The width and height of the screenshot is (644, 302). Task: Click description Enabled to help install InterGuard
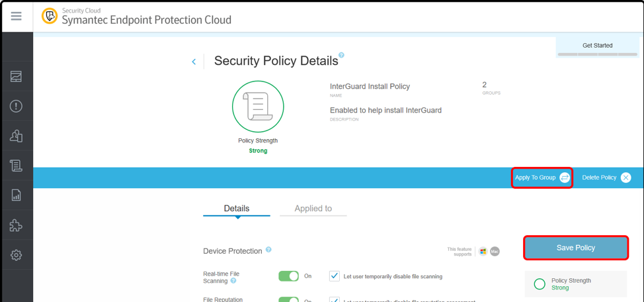pos(385,110)
